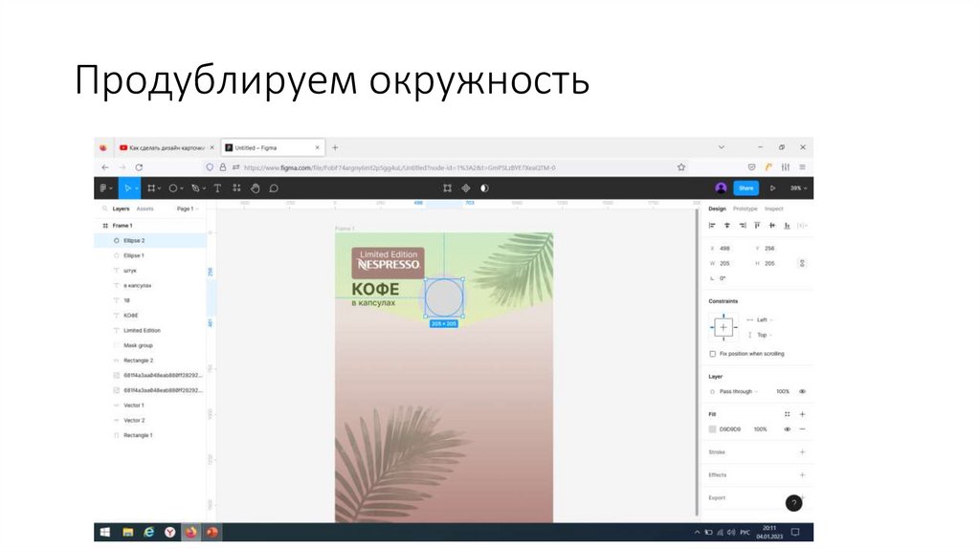Click the align left icon
Image resolution: width=980 pixels, height=549 pixels.
(712, 226)
